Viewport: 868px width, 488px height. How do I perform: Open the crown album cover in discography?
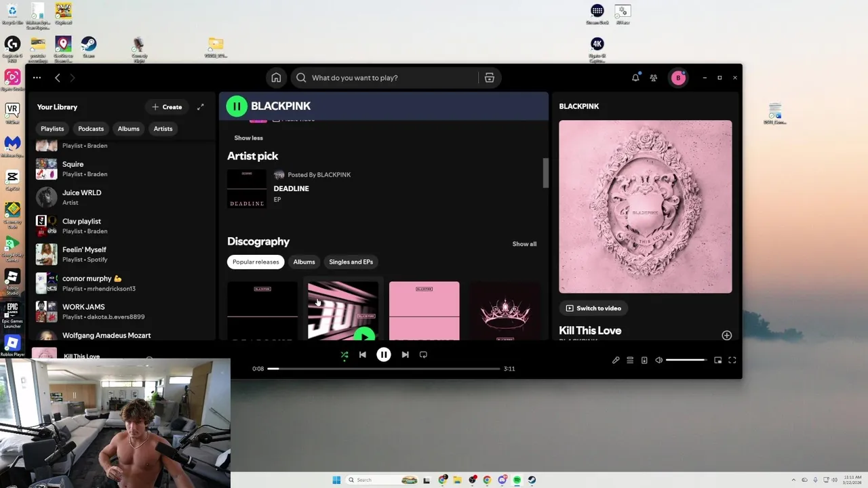505,311
